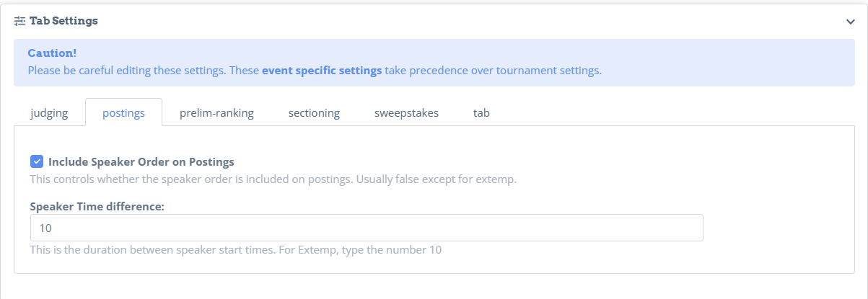Image resolution: width=868 pixels, height=299 pixels.
Task: Show the sweepstakes tab
Action: pyautogui.click(x=406, y=113)
